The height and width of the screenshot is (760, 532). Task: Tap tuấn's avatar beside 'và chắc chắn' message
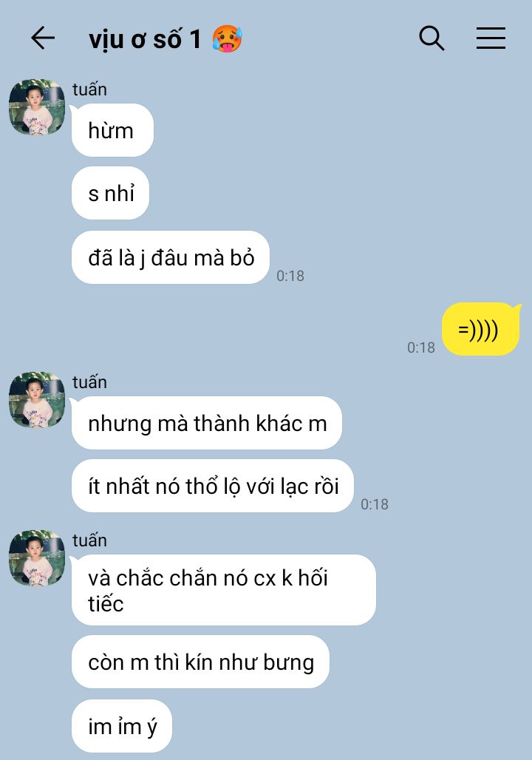tap(37, 558)
